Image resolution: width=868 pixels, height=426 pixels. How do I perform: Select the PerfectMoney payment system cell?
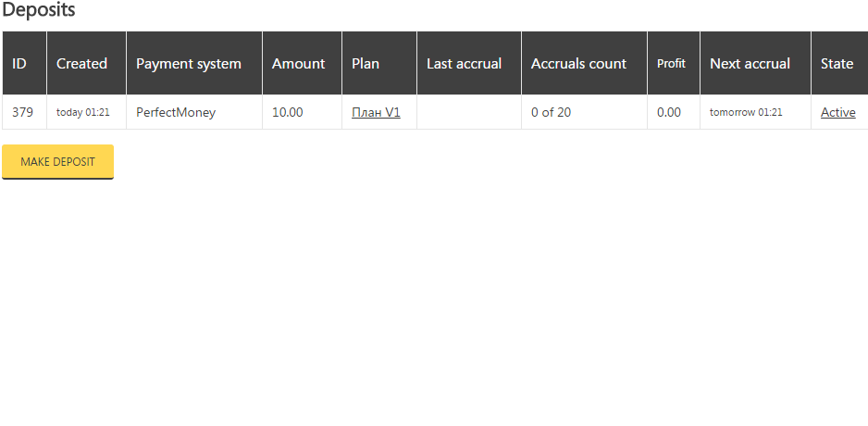(176, 112)
